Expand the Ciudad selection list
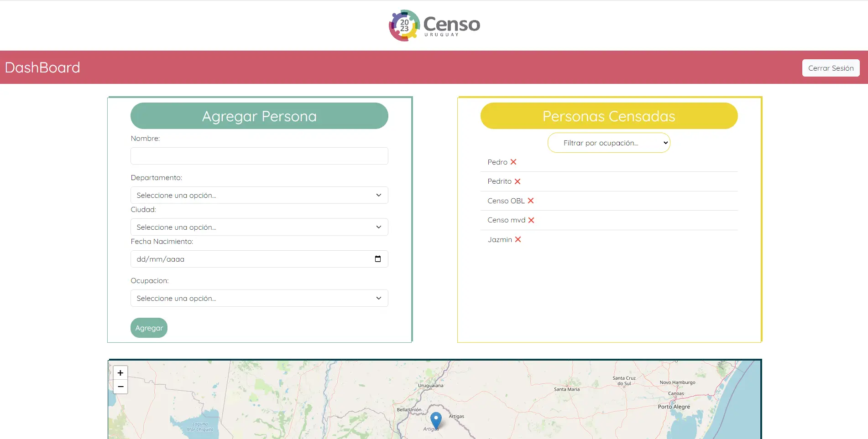 (259, 227)
